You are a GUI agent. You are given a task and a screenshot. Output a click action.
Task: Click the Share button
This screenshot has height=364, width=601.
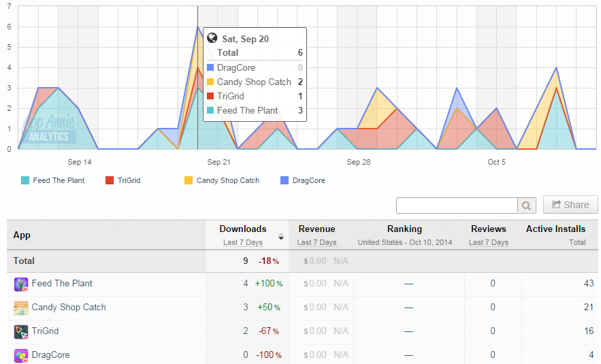(570, 205)
